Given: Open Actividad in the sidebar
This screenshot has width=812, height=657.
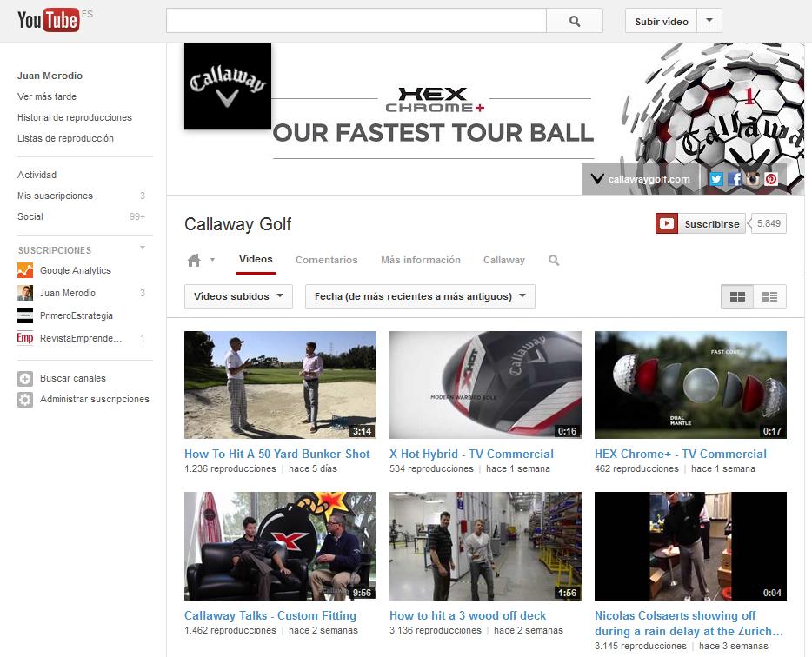Looking at the screenshot, I should pos(37,175).
